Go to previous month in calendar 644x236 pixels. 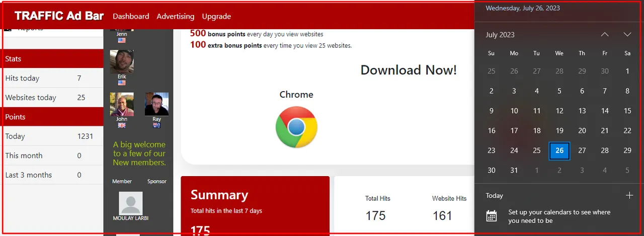[605, 34]
